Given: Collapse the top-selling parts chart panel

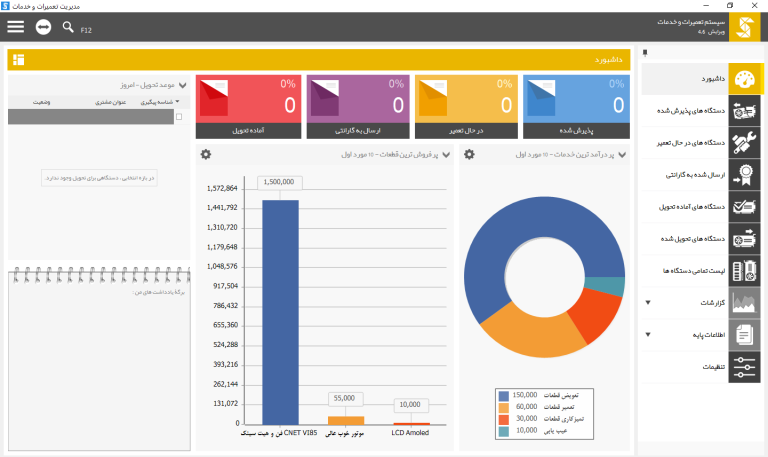Looking at the screenshot, I should point(446,155).
